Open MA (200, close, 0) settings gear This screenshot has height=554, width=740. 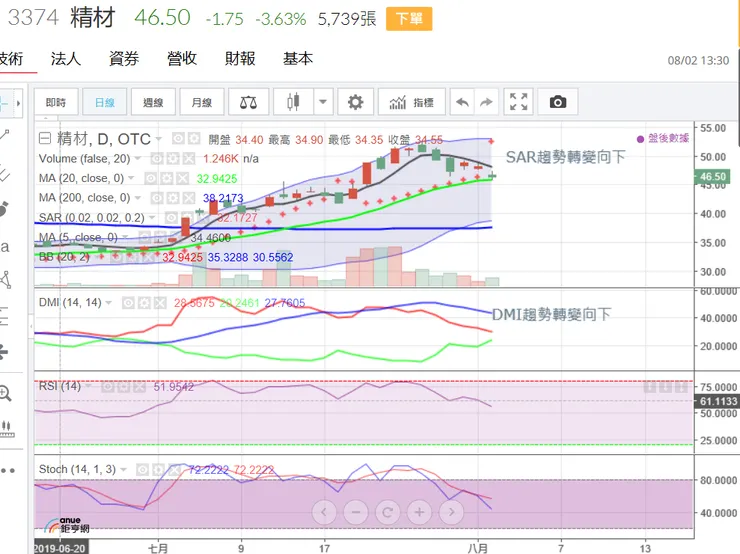pos(173,198)
